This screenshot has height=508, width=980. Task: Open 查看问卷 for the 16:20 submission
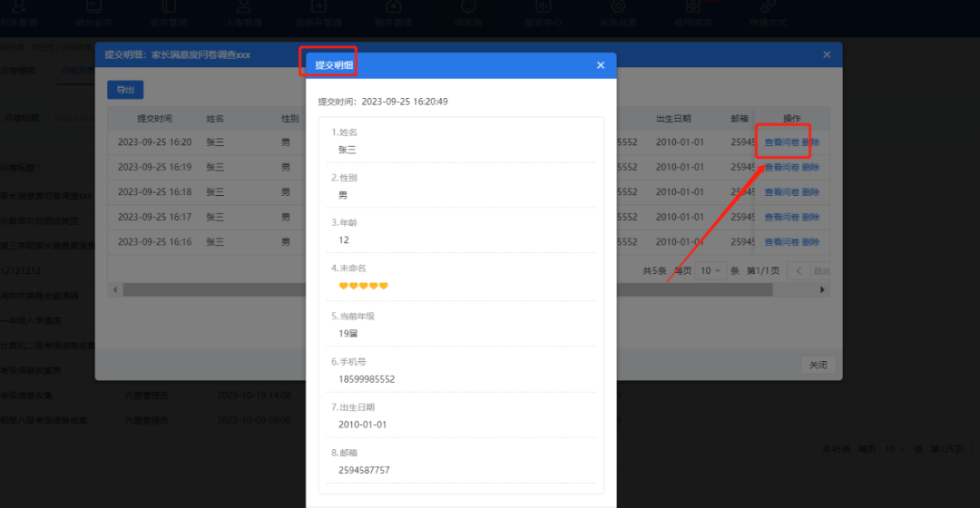[x=781, y=142]
